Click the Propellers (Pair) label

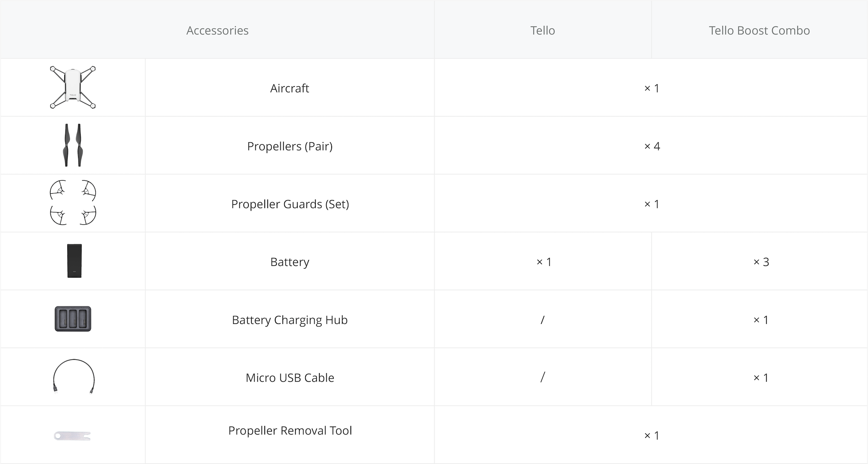[290, 146]
